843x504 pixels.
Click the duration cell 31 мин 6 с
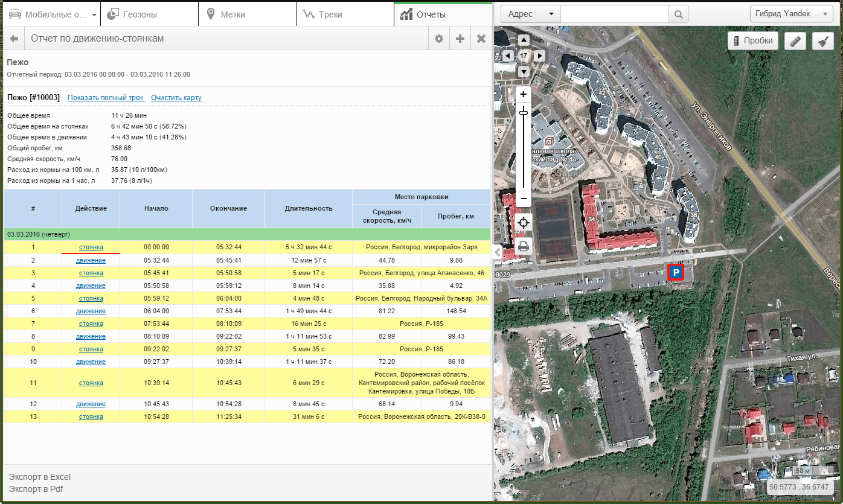[x=309, y=417]
